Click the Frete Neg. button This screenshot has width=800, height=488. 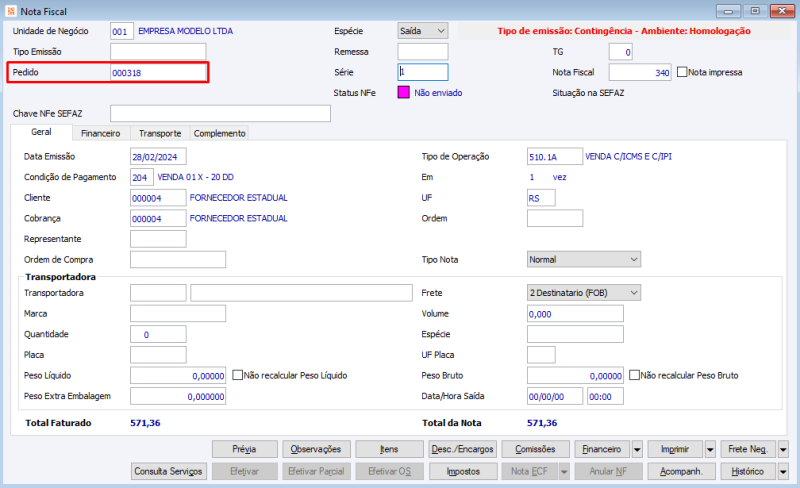click(748, 449)
